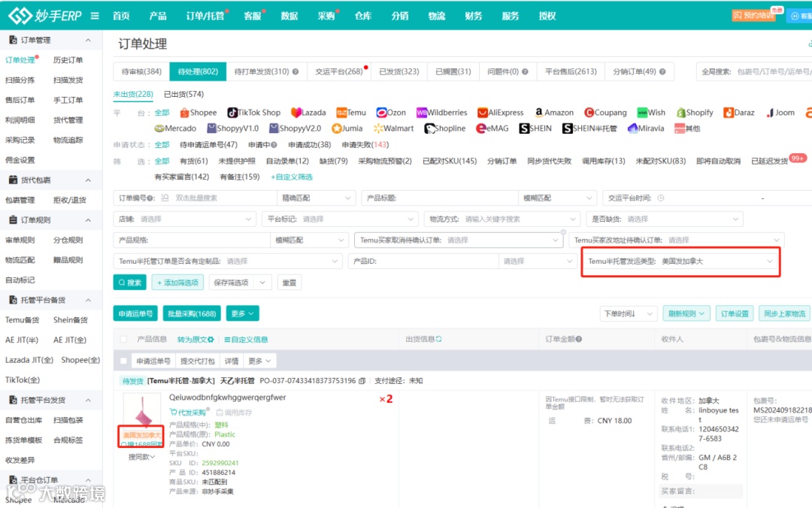Click the pink product thumbnail image
812x508 pixels.
coord(142,410)
